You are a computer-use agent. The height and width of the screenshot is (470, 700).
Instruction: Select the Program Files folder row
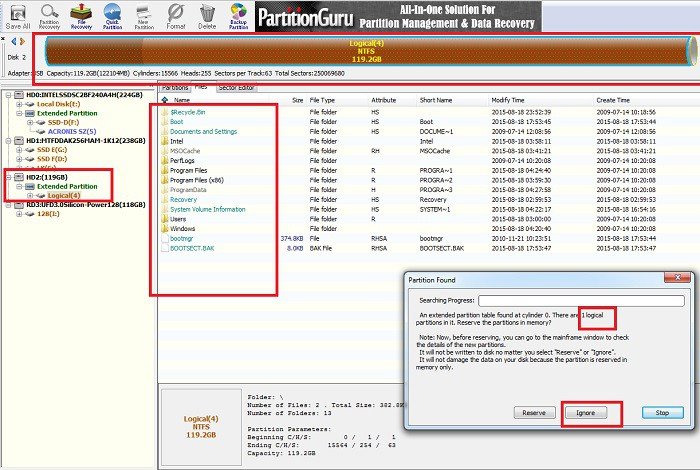point(188,170)
